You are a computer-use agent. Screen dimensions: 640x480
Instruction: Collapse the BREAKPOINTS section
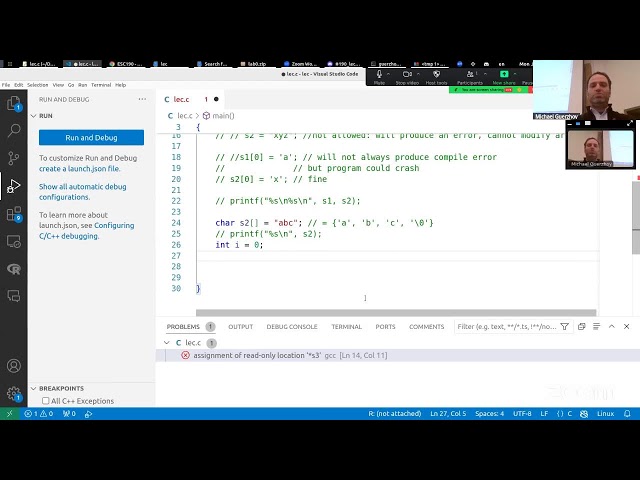pyautogui.click(x=33, y=388)
